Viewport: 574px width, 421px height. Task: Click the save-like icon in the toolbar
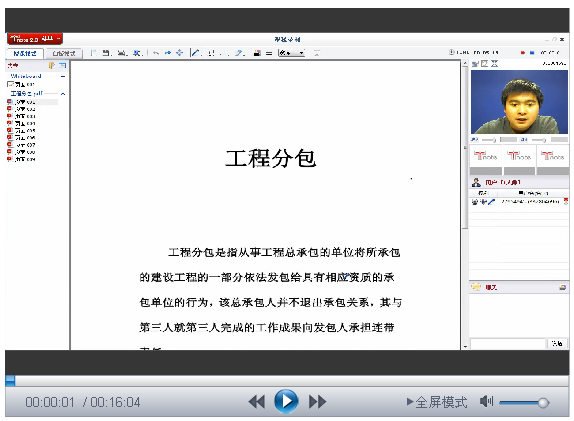tap(106, 53)
